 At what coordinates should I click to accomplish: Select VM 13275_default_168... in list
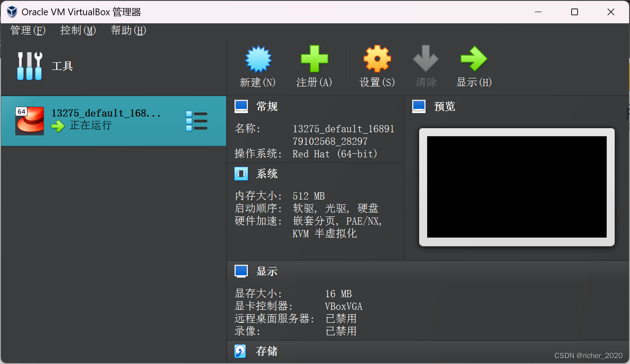click(x=114, y=121)
